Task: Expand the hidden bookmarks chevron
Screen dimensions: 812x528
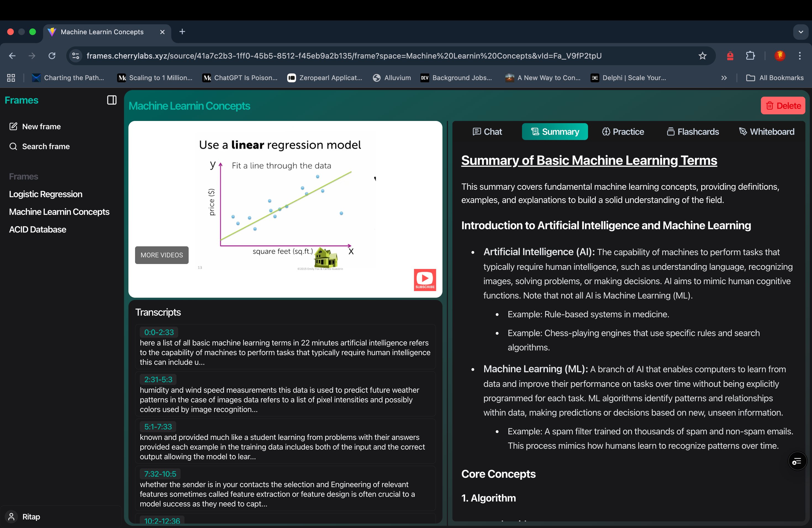Action: (724, 78)
